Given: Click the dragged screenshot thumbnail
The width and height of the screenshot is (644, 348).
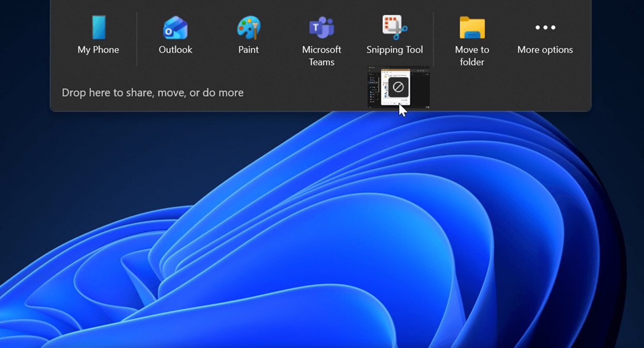Looking at the screenshot, I should pos(398,87).
